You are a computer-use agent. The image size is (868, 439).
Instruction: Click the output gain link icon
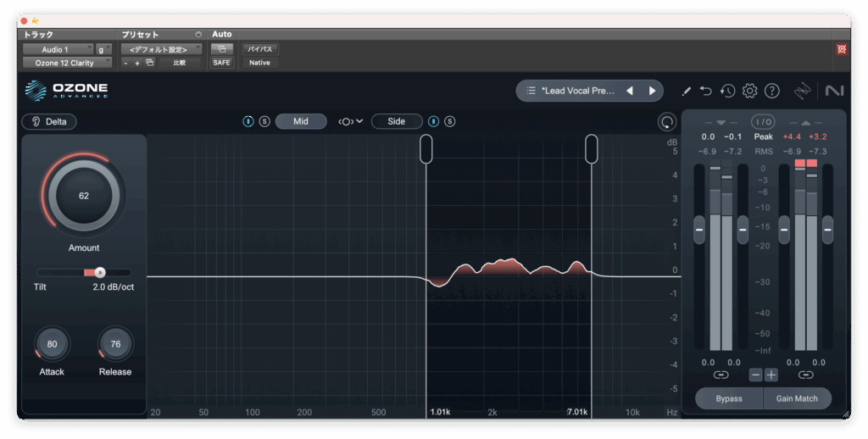805,375
